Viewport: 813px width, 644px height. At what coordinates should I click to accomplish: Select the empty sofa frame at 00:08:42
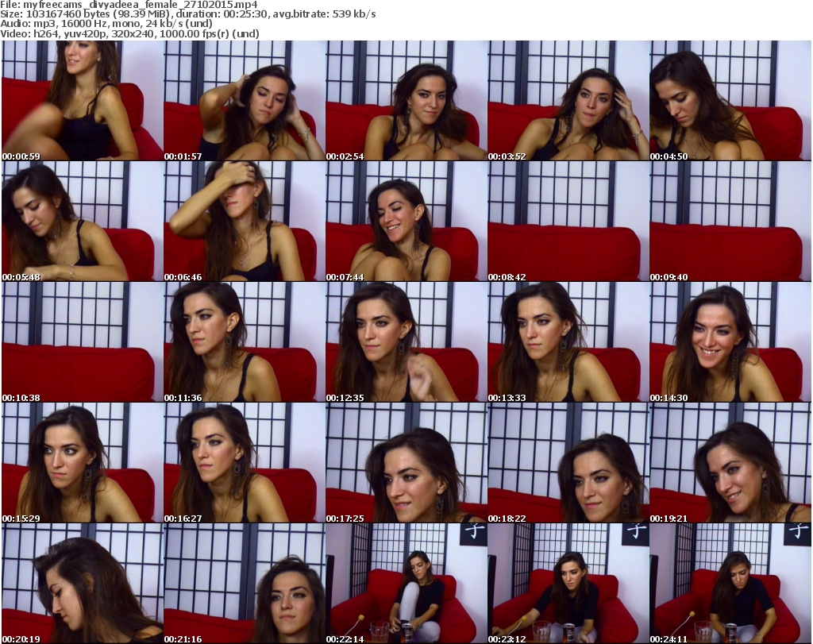(568, 222)
